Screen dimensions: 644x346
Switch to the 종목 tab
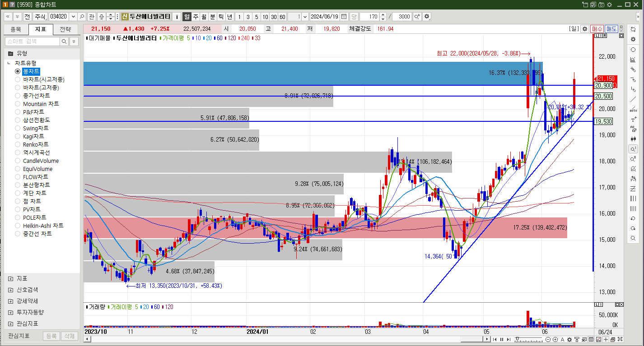(16, 29)
